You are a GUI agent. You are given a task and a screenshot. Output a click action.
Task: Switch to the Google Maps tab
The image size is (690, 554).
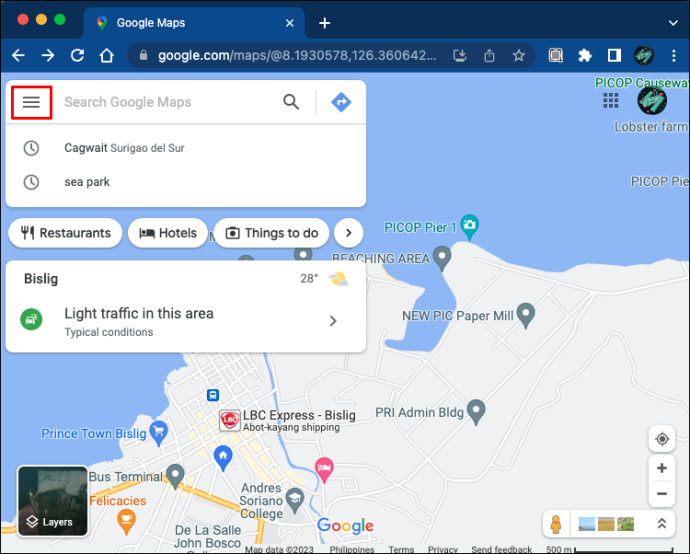click(194, 23)
